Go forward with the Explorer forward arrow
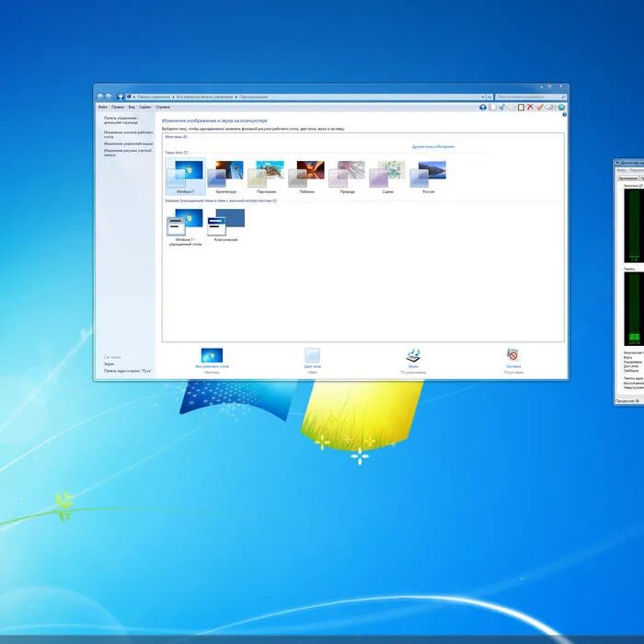 109,97
